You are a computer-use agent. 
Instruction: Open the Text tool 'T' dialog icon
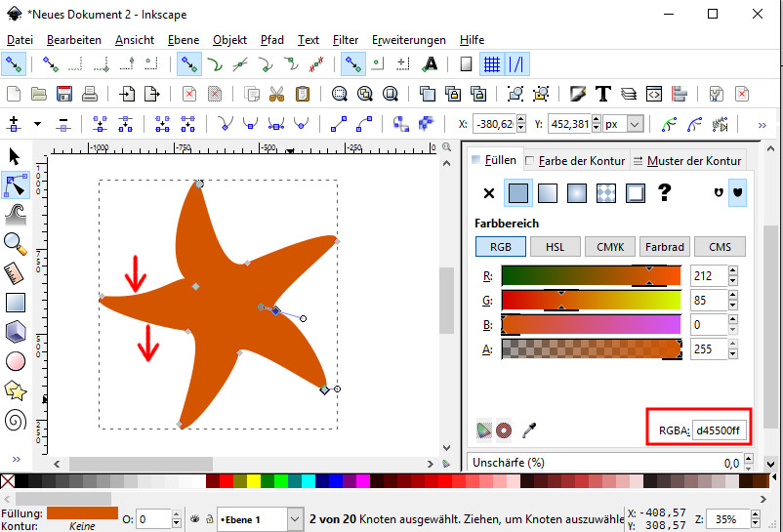[602, 95]
